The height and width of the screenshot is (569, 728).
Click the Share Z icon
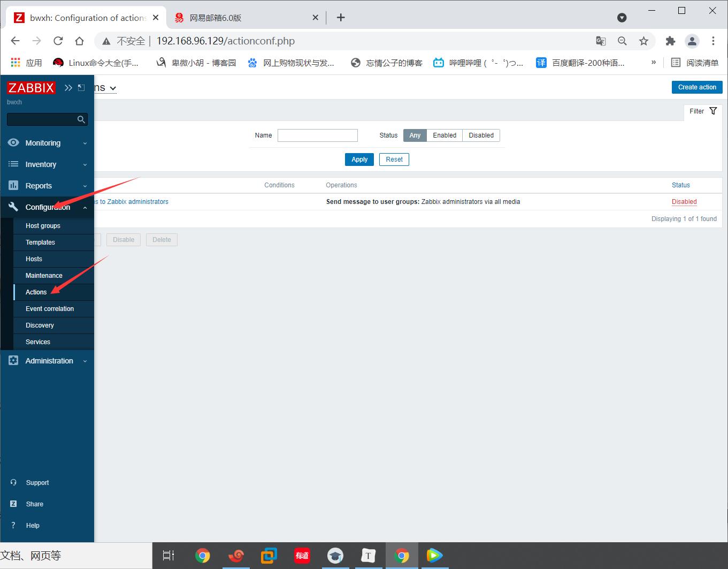pyautogui.click(x=13, y=504)
